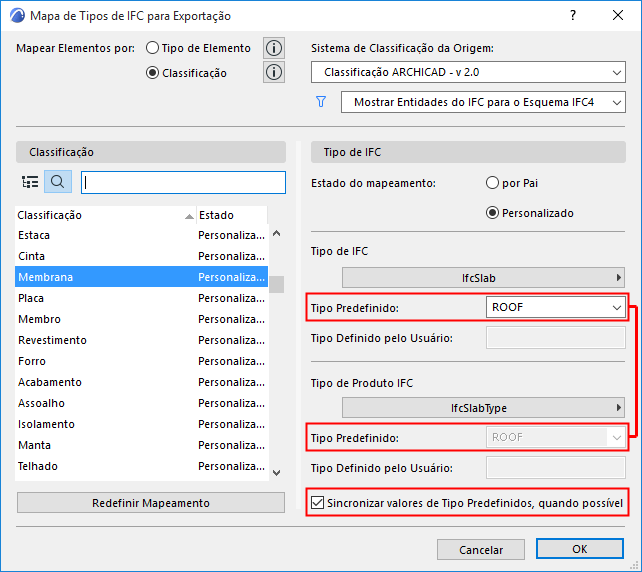Toggle the magnifier search view icon
This screenshot has width=642, height=572.
pos(58,181)
